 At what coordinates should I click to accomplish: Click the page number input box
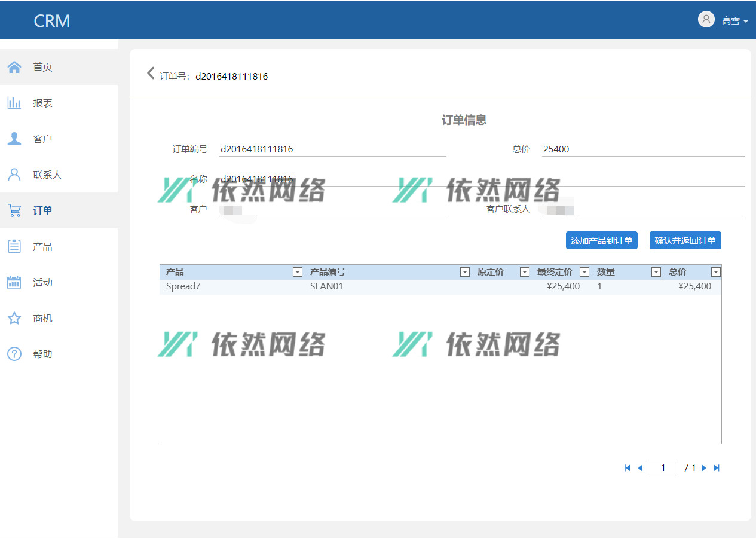pyautogui.click(x=663, y=468)
